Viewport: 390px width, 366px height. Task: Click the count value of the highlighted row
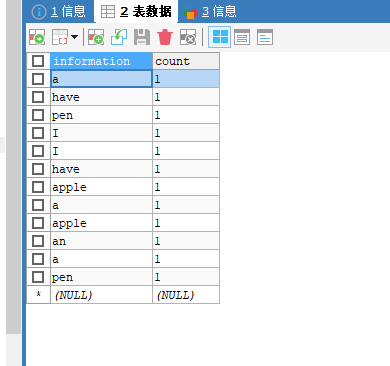click(x=186, y=79)
